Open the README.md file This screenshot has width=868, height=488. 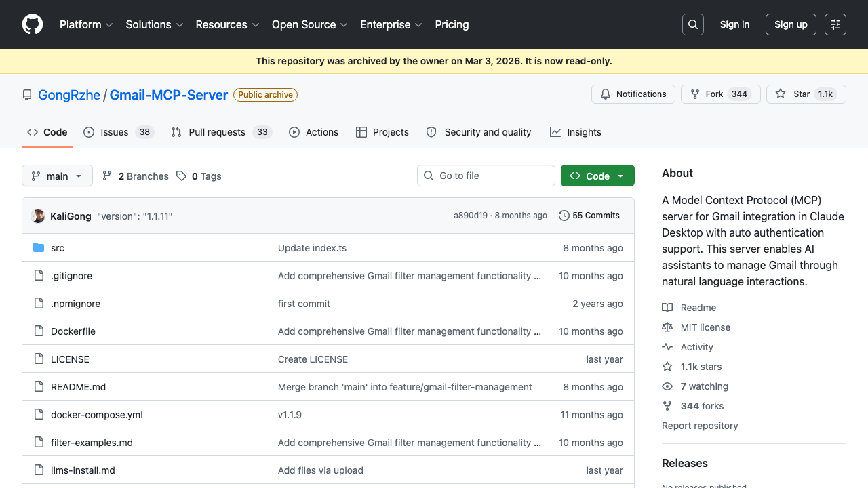78,386
